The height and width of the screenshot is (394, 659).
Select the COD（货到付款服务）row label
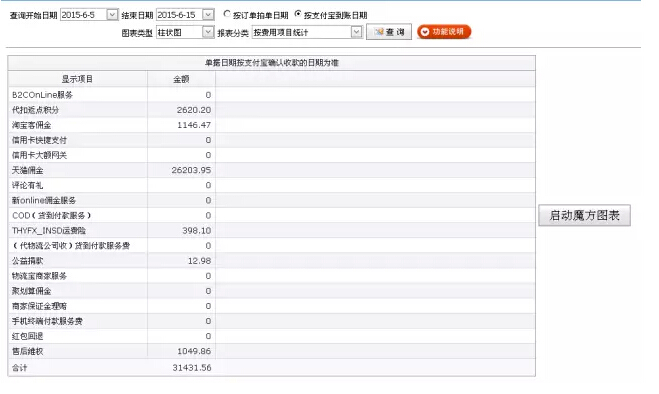52,216
